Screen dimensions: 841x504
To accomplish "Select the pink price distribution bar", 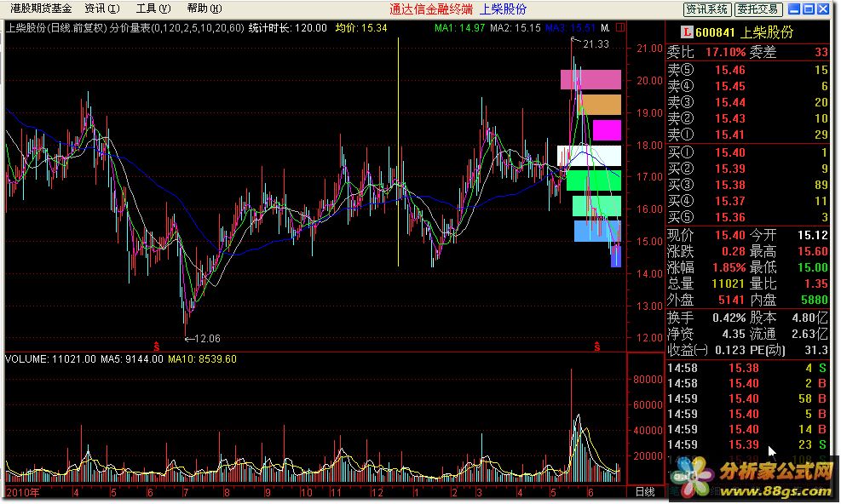I will [x=590, y=79].
